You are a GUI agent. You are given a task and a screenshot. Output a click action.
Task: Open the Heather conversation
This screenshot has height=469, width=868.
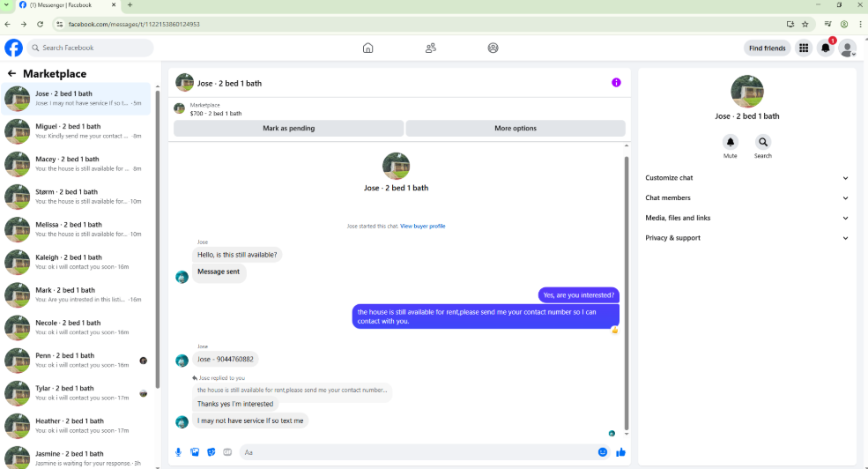coord(76,425)
